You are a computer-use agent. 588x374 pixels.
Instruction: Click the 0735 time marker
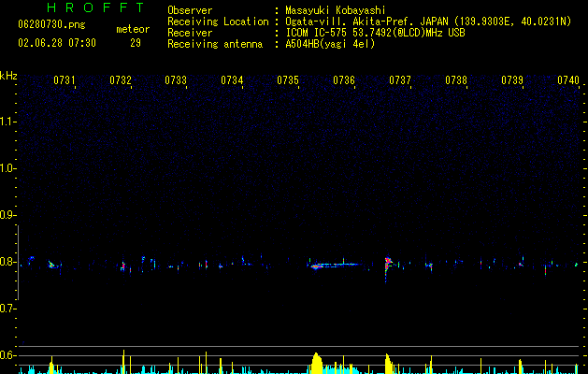coord(288,80)
